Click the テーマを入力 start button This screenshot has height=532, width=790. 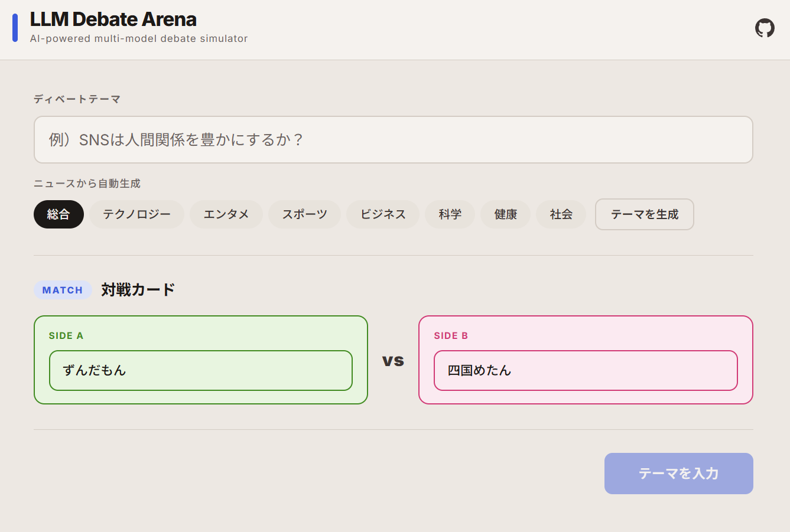tap(678, 474)
